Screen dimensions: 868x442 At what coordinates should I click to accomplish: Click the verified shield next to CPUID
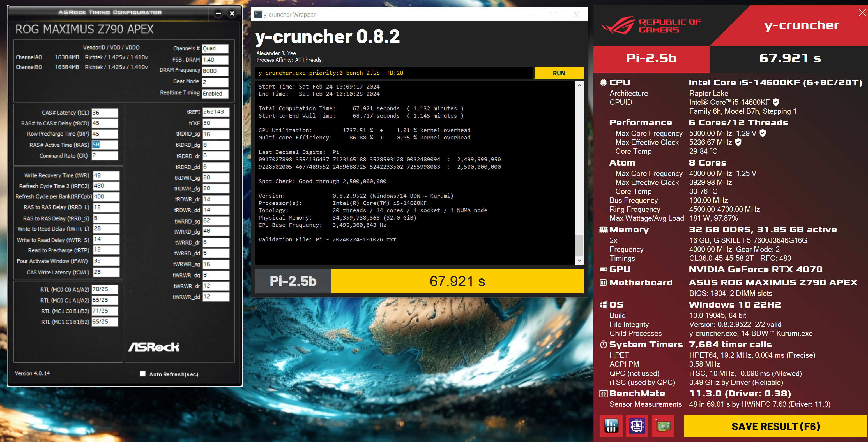[776, 102]
